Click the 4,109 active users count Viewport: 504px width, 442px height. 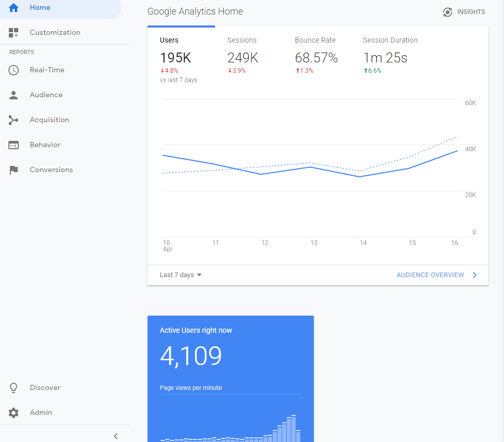click(191, 356)
